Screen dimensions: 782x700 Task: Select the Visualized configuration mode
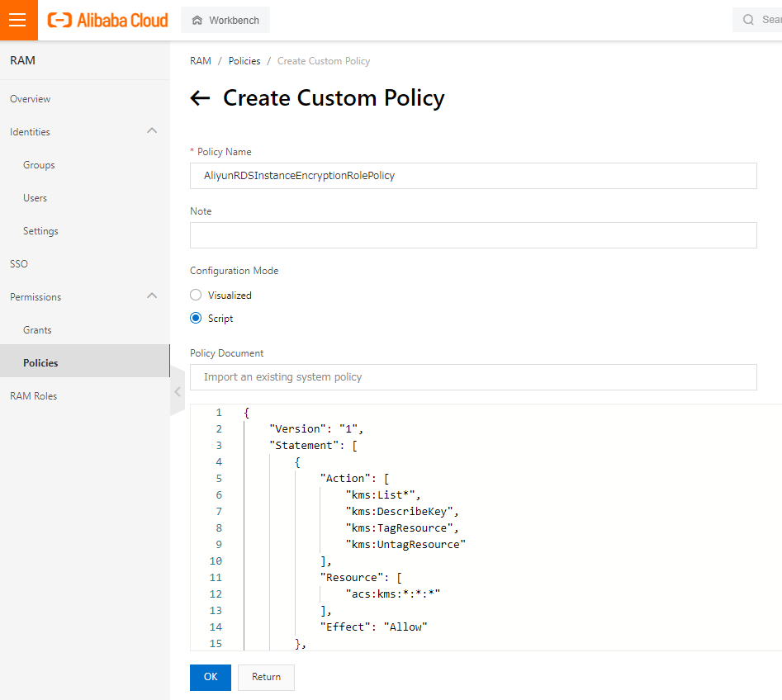click(196, 296)
